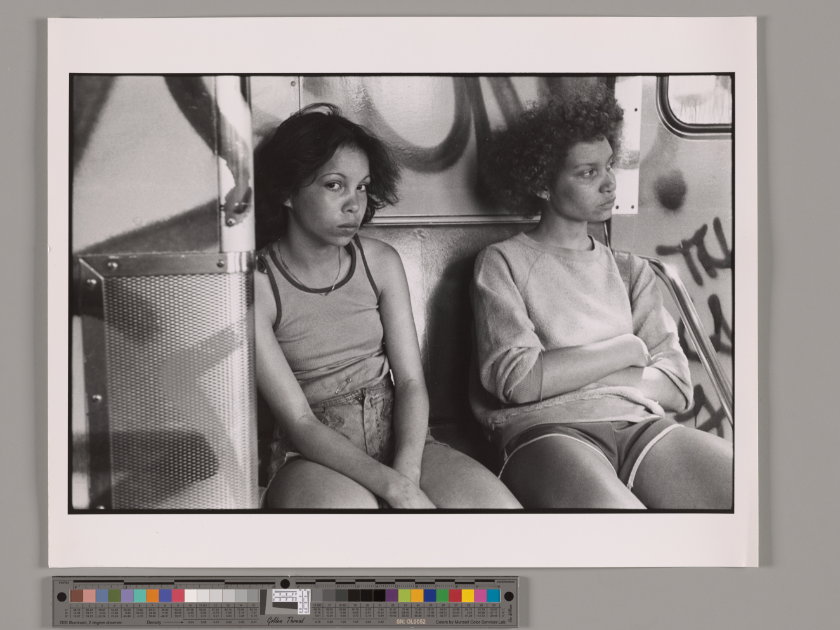Screen dimensions: 840x630
Task: Pick the light pink patch numbered 2
Action: coord(89,596)
